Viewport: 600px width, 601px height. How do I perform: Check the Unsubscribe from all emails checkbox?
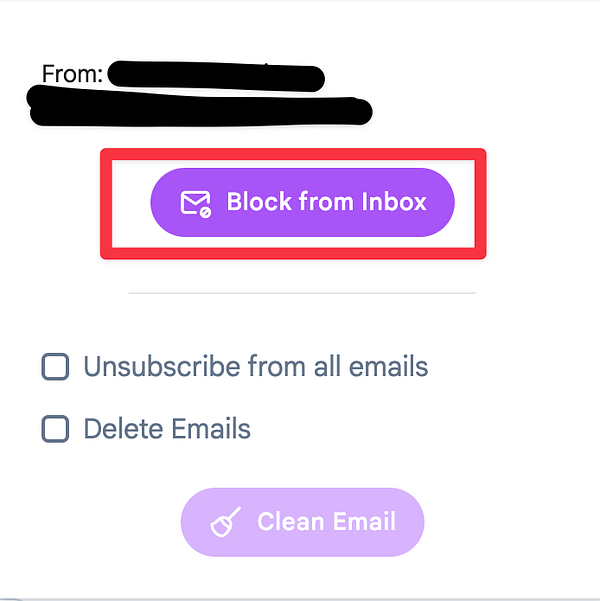(55, 367)
